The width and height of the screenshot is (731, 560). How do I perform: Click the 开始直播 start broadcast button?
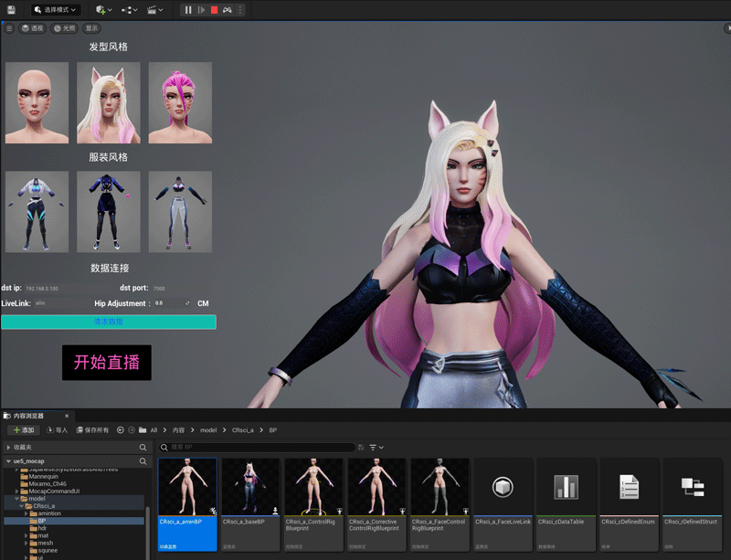coord(107,363)
